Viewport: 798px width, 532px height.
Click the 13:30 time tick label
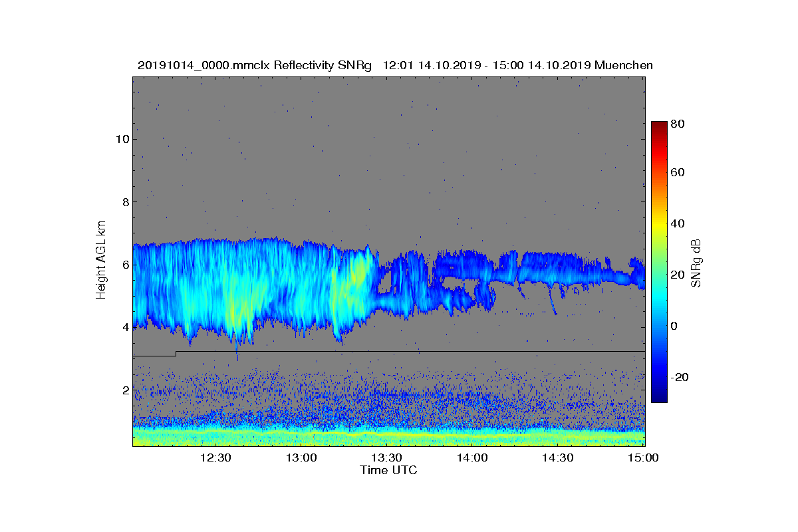click(386, 458)
